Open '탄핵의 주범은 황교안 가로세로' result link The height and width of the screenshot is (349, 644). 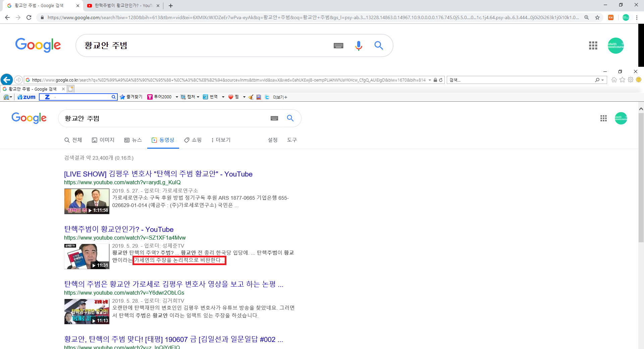[x=174, y=284]
